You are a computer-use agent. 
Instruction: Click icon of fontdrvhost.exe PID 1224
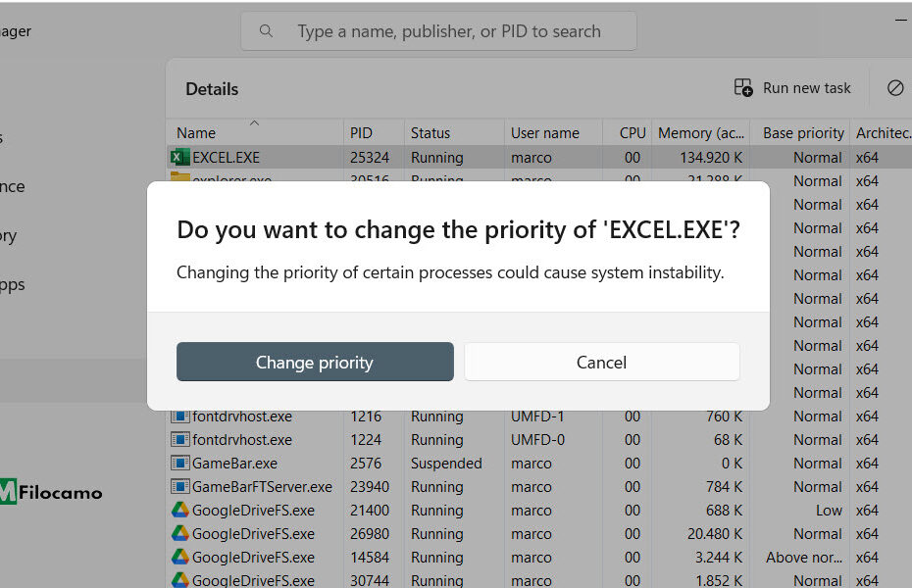coord(179,439)
